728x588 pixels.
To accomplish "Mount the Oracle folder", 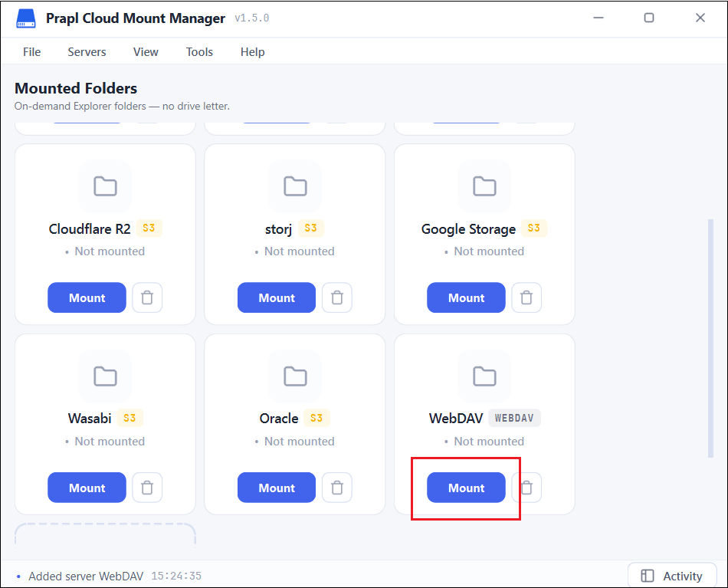I will [276, 488].
